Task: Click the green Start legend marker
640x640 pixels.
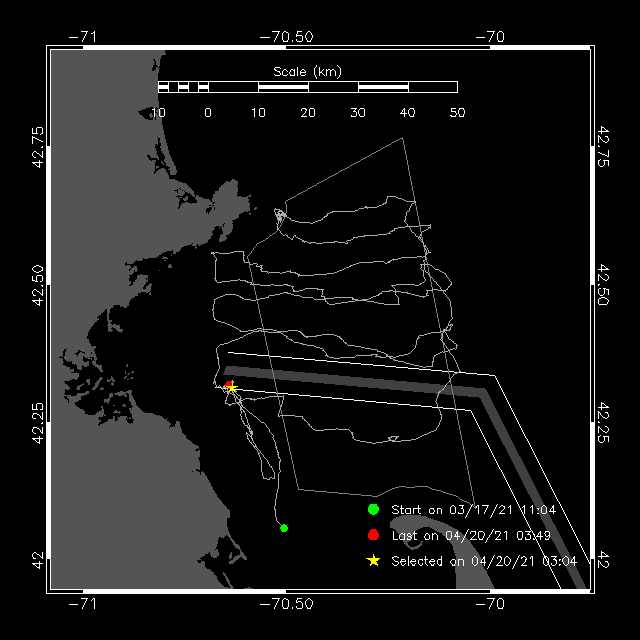Action: tap(373, 509)
